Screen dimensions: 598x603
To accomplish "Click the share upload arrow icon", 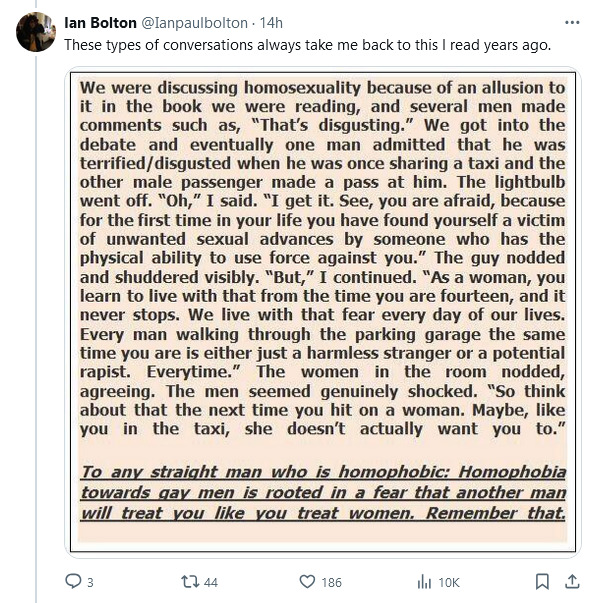I will 572,581.
